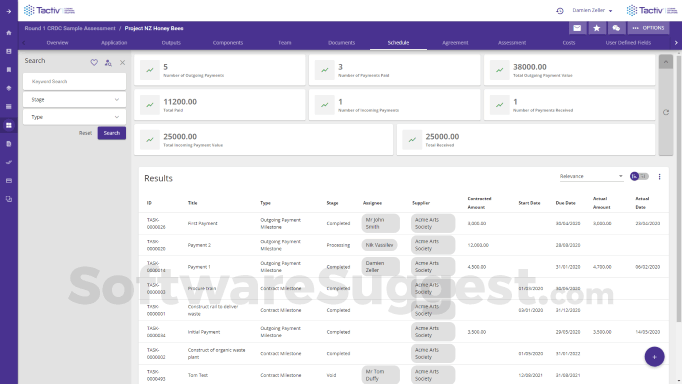The height and width of the screenshot is (384, 682).
Task: Switch to the Team tab
Action: (284, 43)
